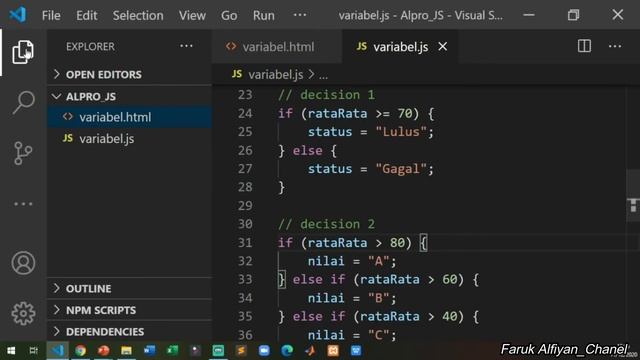Viewport: 640px width, 360px height.
Task: Open Microsoft Edge from taskbar
Action: click(x=287, y=351)
